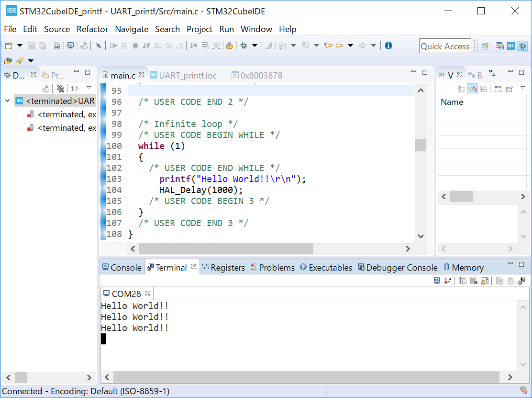The width and height of the screenshot is (532, 398).
Task: Click the Back navigation arrow
Action: point(339,45)
